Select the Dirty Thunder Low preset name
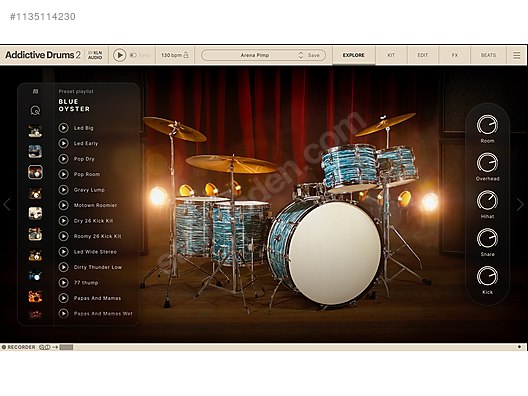This screenshot has height=396, width=528. [98, 267]
